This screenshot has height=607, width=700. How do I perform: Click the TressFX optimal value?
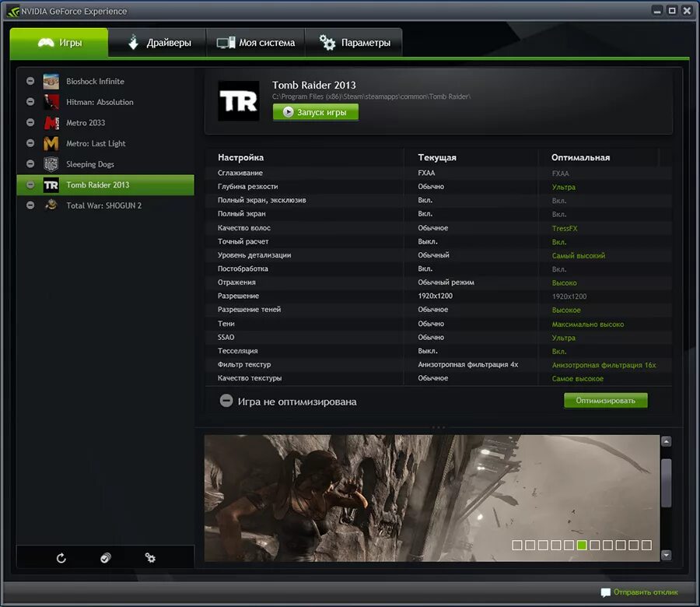point(565,228)
